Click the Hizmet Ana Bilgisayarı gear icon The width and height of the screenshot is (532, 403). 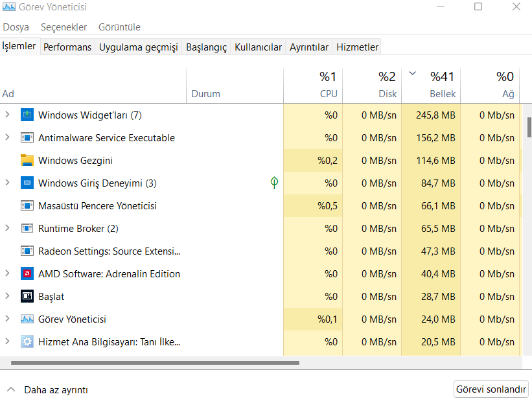tap(27, 342)
